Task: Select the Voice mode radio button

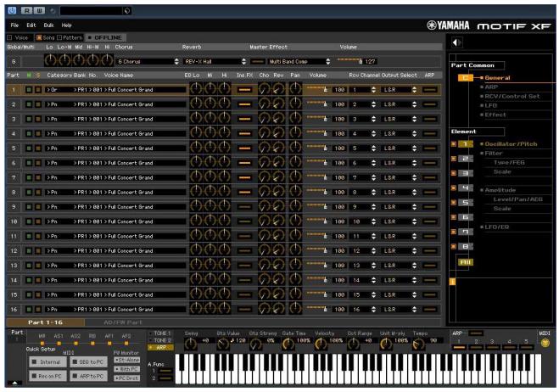Action: click(x=10, y=37)
